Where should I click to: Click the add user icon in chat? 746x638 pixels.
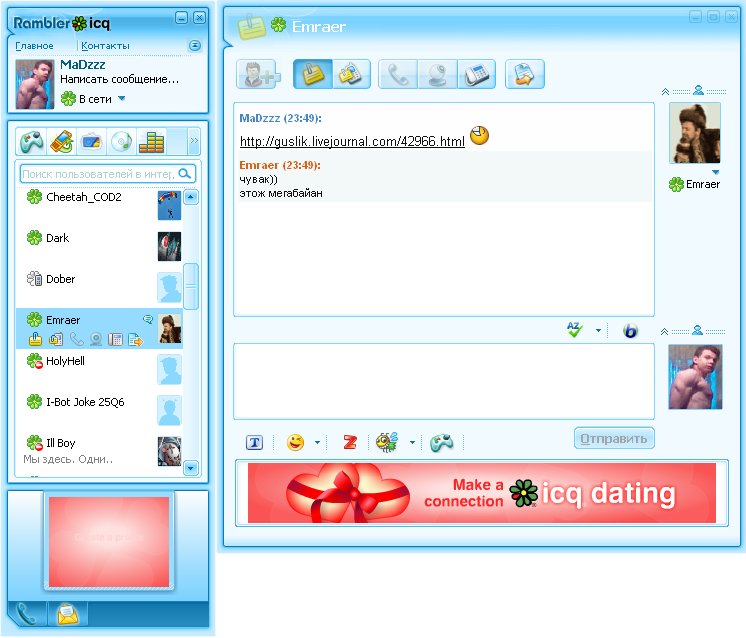click(x=258, y=74)
